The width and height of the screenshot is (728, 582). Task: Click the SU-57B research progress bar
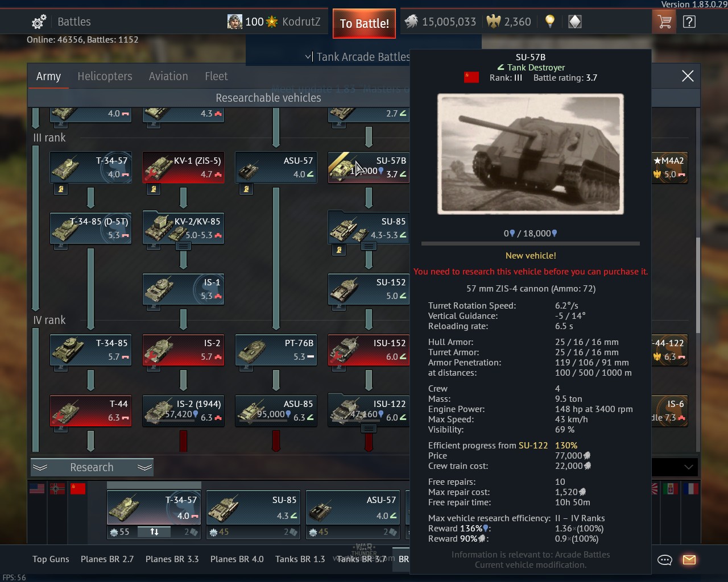point(530,243)
